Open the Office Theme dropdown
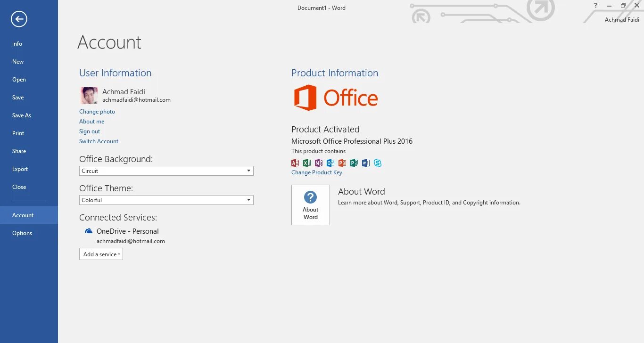Screen dimensions: 644x343 click(166, 200)
